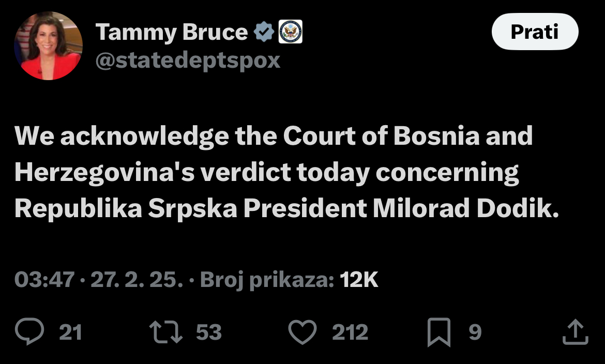This screenshot has width=605, height=364.
Task: Click the Prati follow button
Action: [x=535, y=32]
